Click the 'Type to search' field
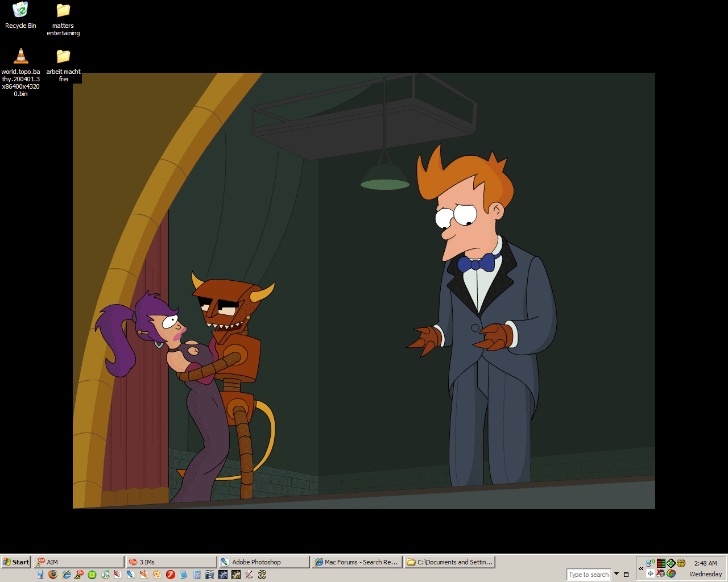728x582 pixels. click(589, 575)
